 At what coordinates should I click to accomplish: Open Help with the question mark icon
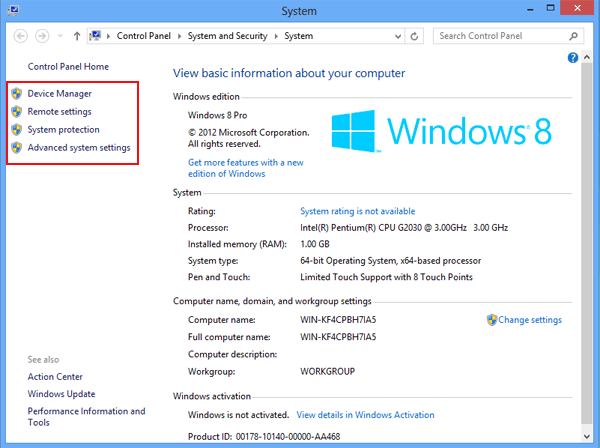573,58
